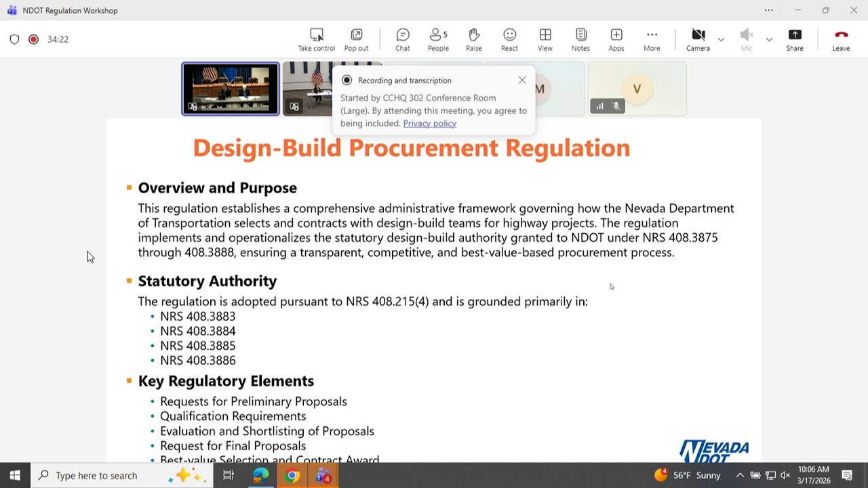Click Evaluation and Shortlisting of Proposals bullet

(x=267, y=431)
